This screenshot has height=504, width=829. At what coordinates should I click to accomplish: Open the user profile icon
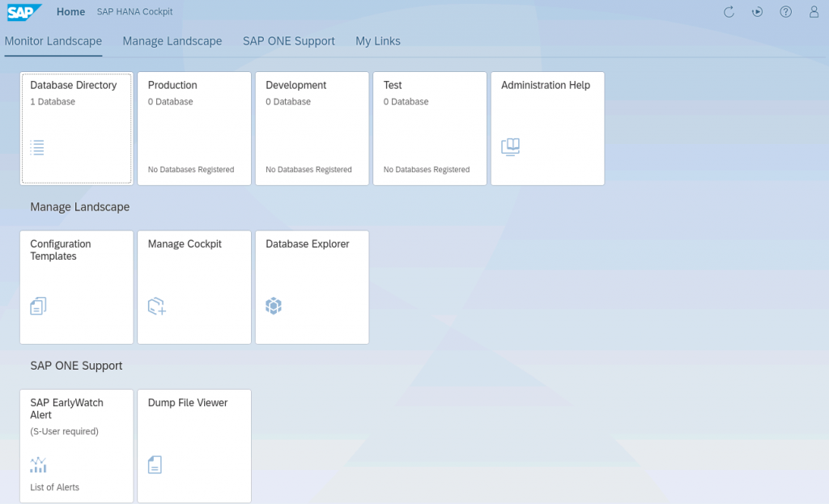(x=814, y=12)
